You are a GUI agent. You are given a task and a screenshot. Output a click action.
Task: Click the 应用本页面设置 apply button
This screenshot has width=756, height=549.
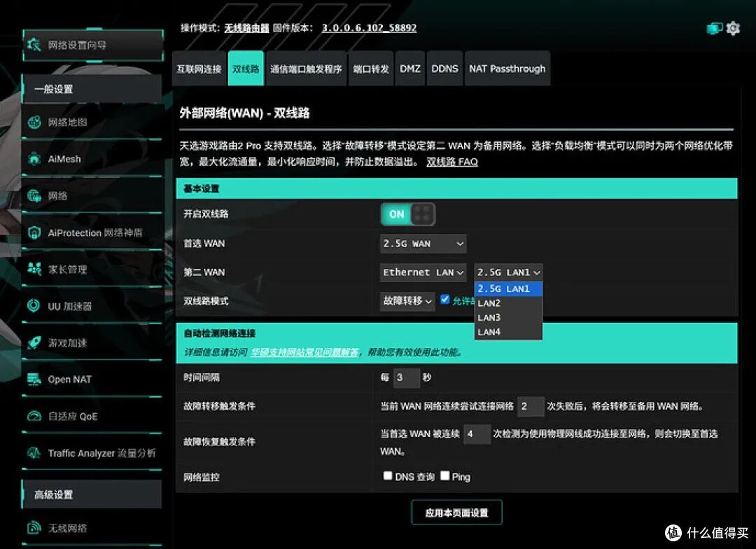456,513
